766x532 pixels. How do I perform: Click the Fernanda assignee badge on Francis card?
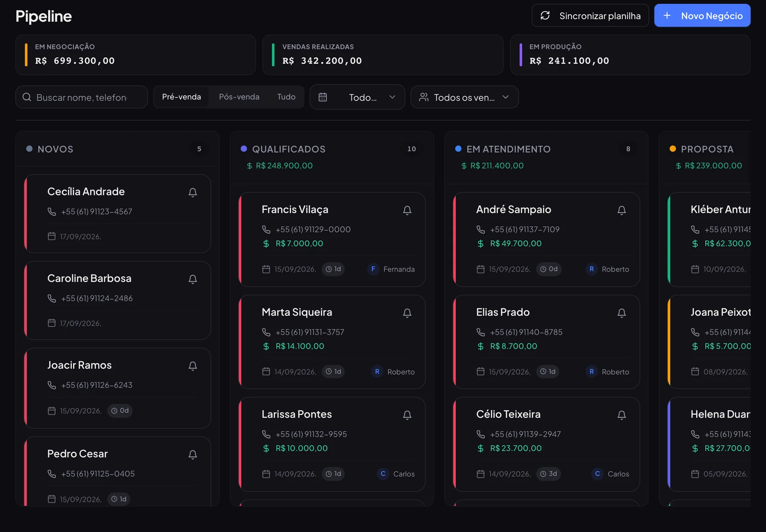point(391,269)
